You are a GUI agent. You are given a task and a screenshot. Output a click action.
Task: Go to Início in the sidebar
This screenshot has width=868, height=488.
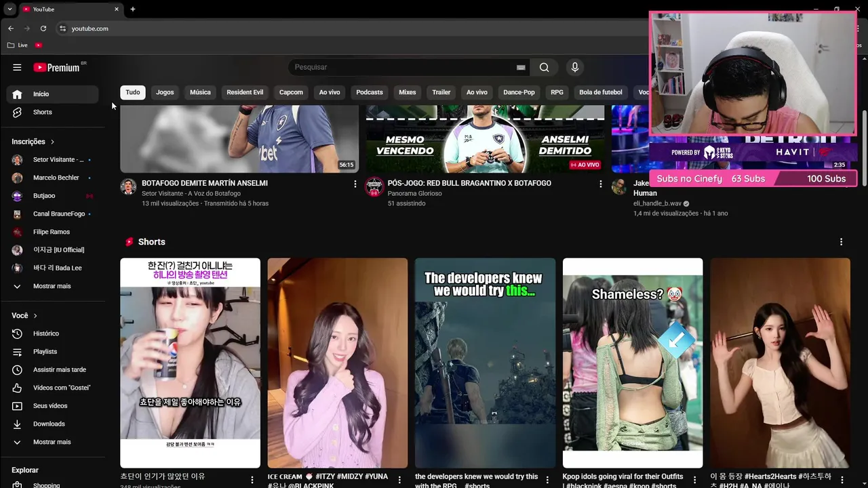52,94
